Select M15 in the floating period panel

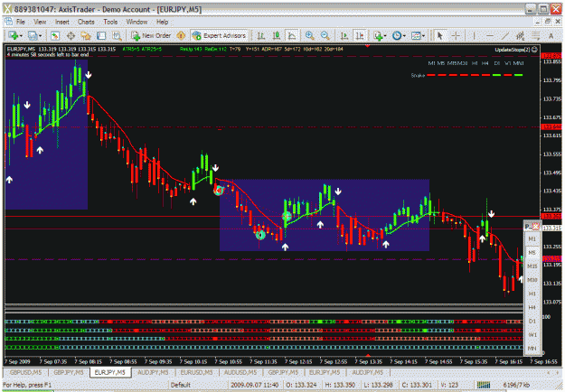click(532, 266)
